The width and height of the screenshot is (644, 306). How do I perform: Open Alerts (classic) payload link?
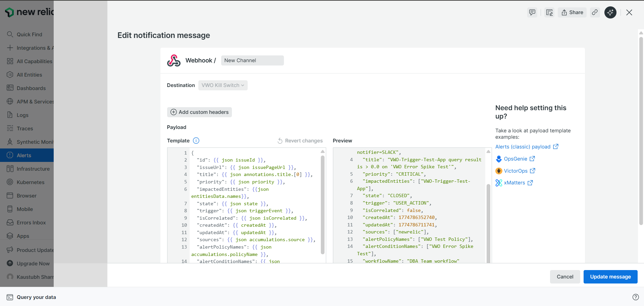(x=527, y=147)
